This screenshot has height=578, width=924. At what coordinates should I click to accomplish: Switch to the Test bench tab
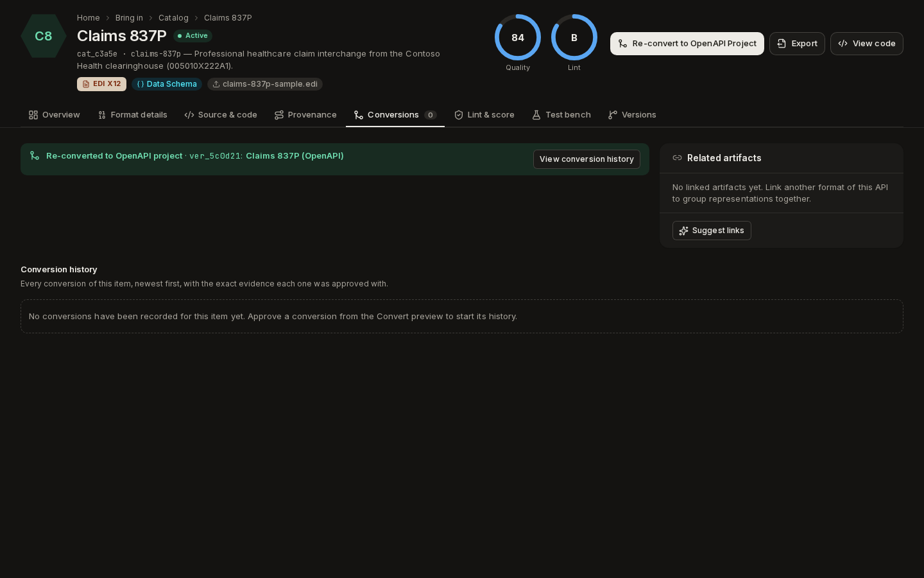(x=561, y=115)
